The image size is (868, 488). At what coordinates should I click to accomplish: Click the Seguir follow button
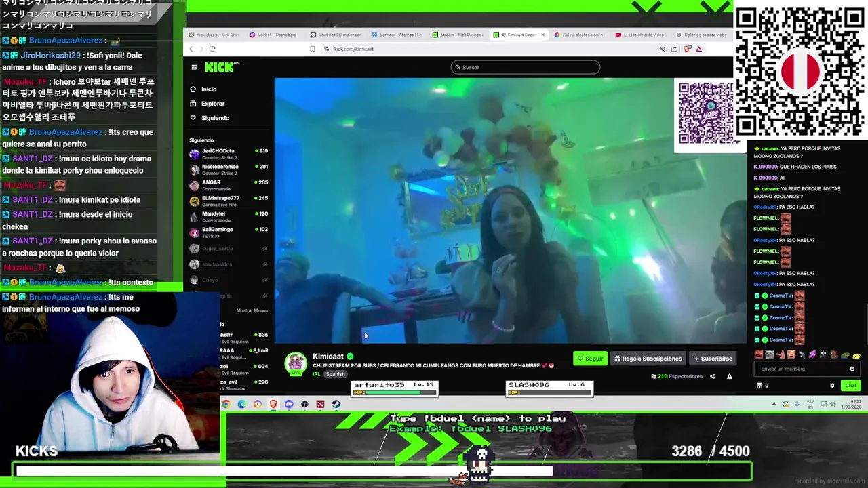(x=590, y=359)
